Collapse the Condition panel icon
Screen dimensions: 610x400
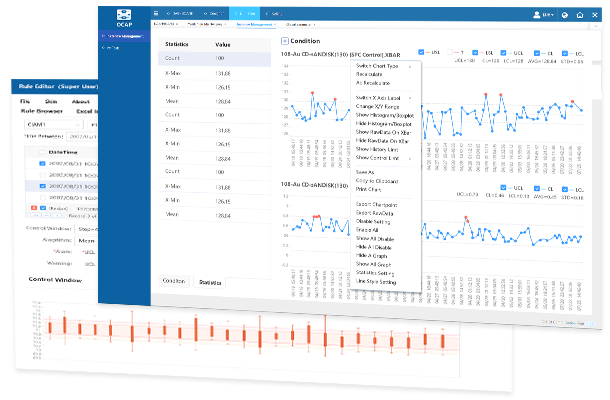tap(285, 41)
